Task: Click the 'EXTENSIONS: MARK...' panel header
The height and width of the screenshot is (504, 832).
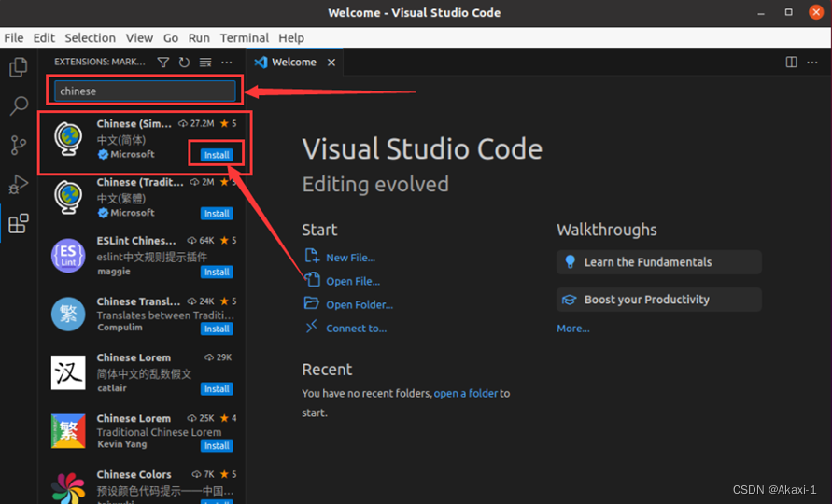Action: [x=99, y=63]
